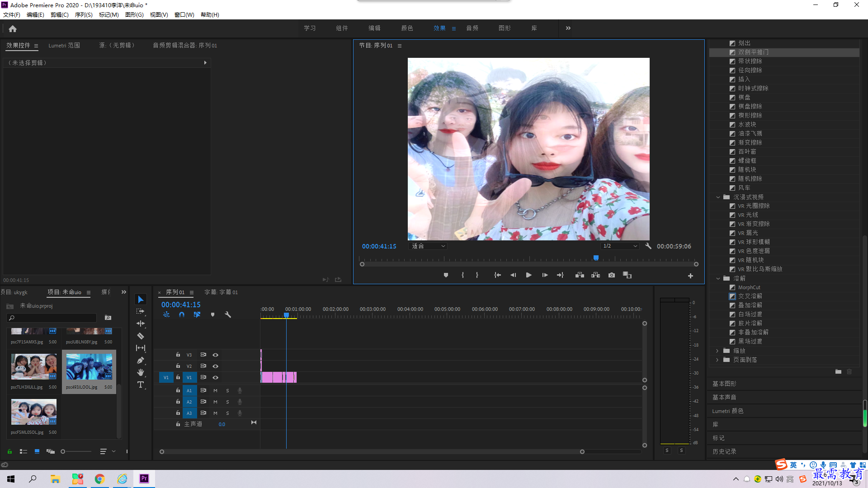Toggle linked selection in timeline

(197, 314)
